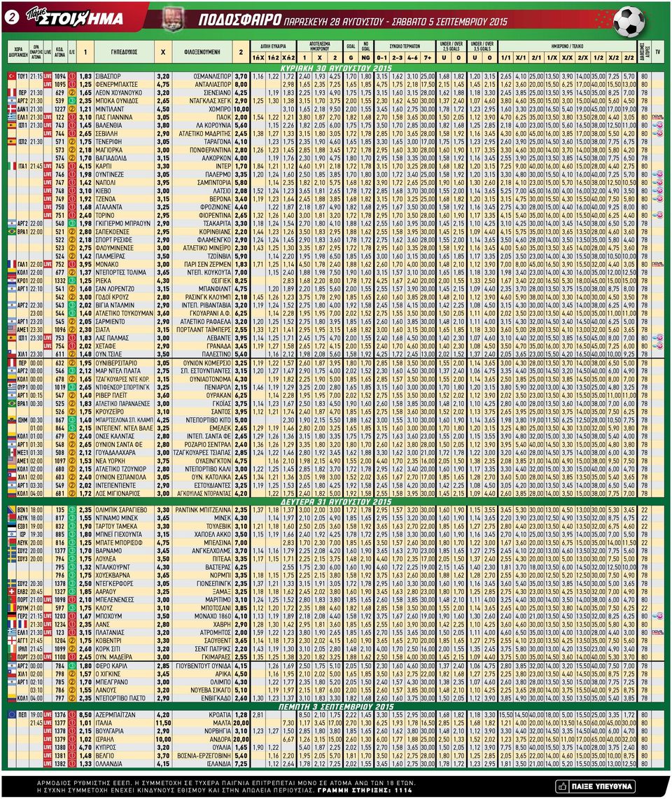The image size is (672, 799).
Task: Click the away team ΙΣΛΑΝΔΙΑ
Action: coord(218,764)
